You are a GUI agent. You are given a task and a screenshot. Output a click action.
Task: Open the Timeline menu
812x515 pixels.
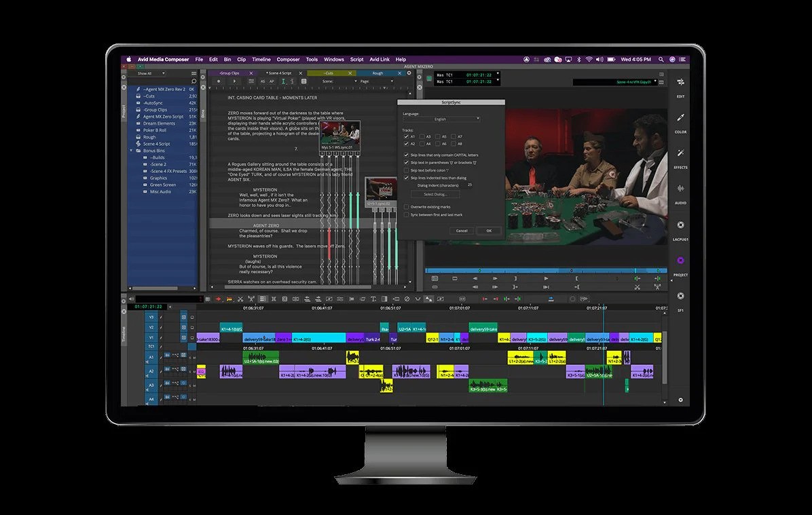261,60
